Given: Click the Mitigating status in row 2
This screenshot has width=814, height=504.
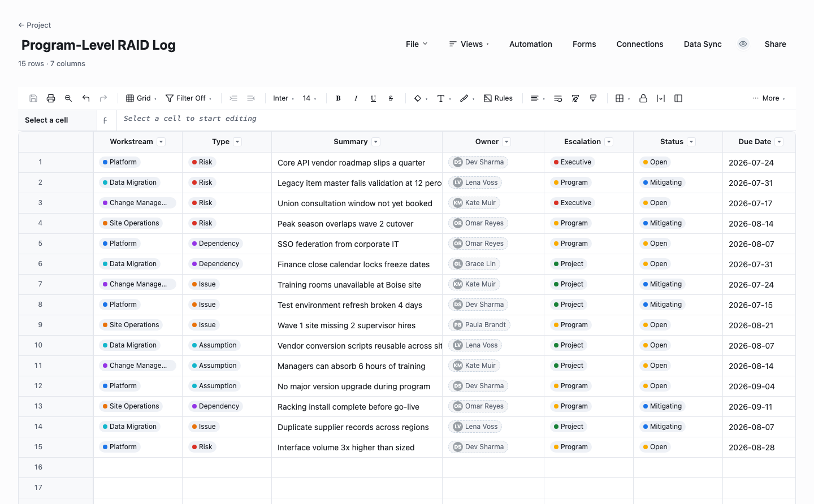Looking at the screenshot, I should (x=663, y=183).
